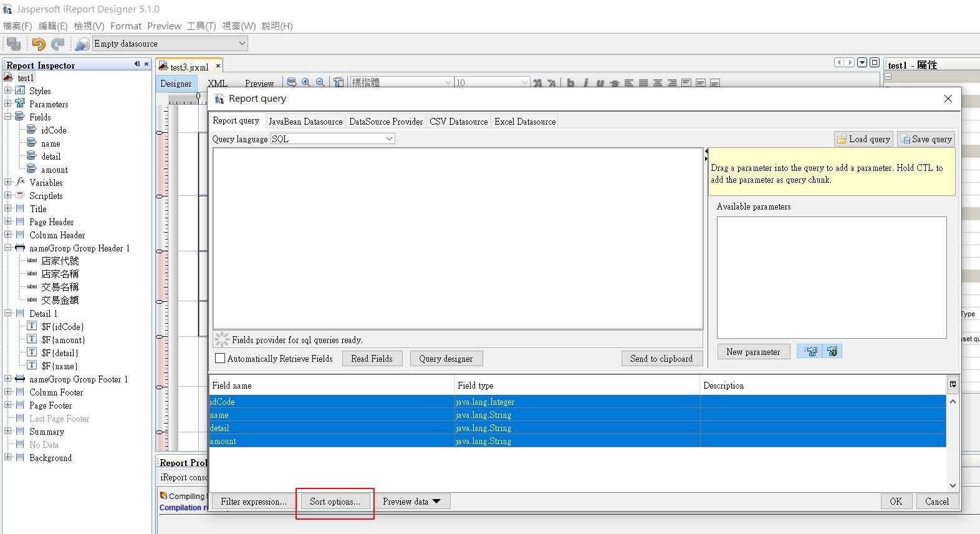Select $F{detail} text field in inspector
980x534 pixels.
click(60, 352)
